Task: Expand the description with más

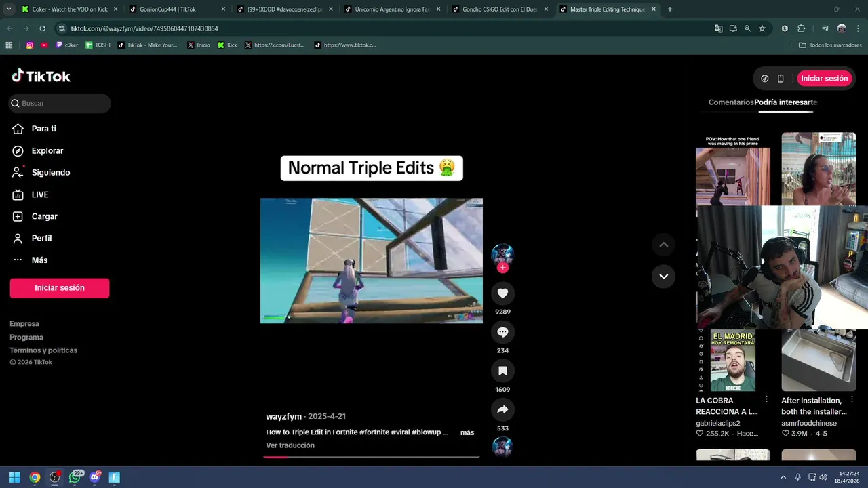Action: (x=467, y=432)
